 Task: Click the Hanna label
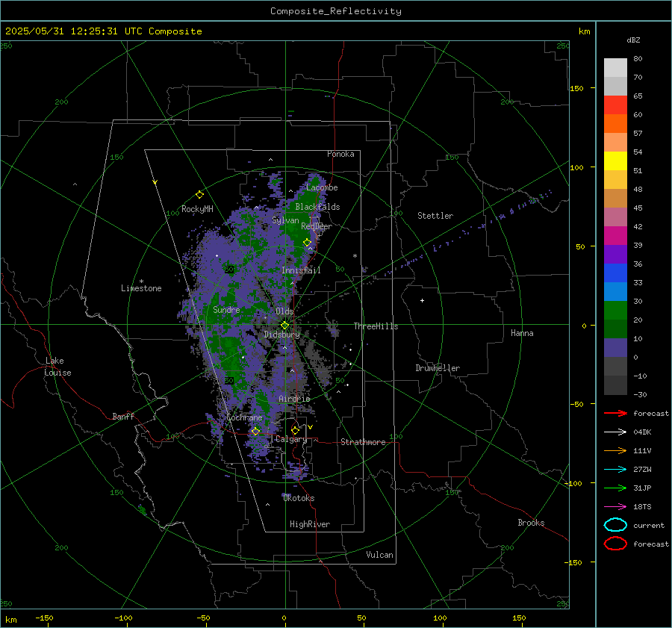[522, 333]
